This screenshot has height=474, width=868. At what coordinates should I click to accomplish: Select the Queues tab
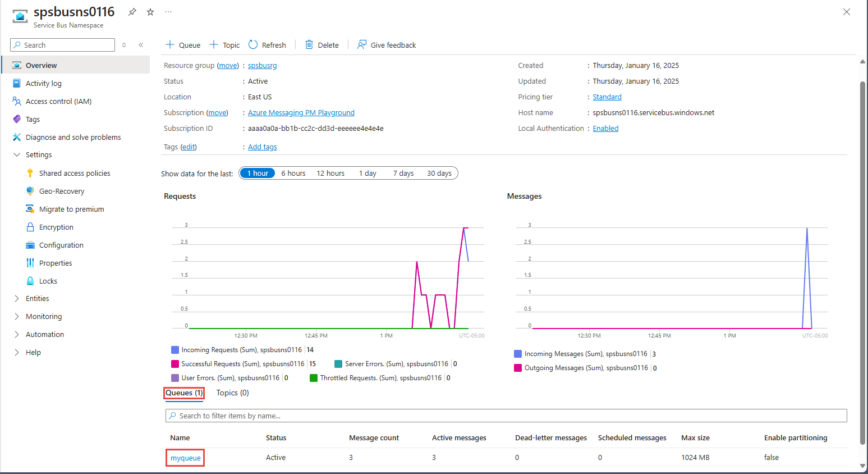[183, 393]
